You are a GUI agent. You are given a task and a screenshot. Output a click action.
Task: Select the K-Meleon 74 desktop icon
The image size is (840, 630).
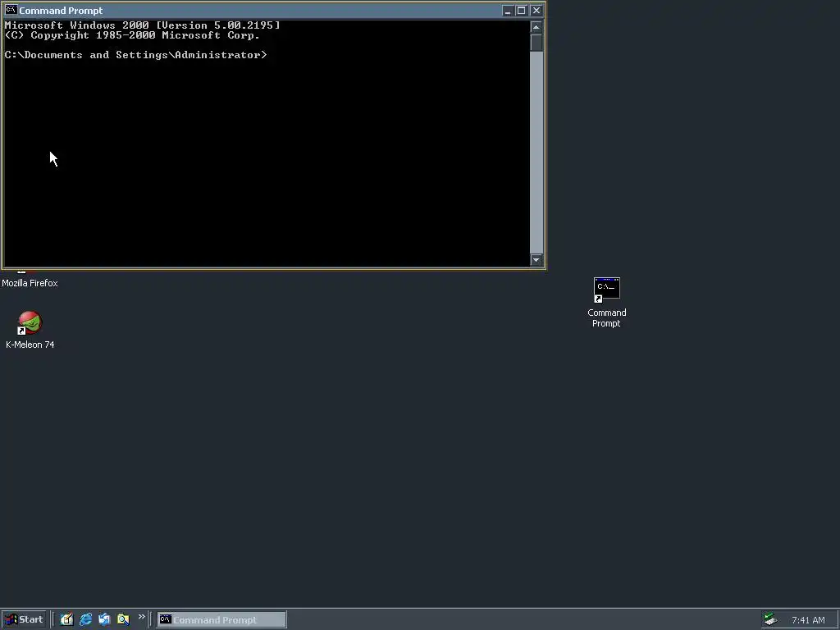pos(30,323)
